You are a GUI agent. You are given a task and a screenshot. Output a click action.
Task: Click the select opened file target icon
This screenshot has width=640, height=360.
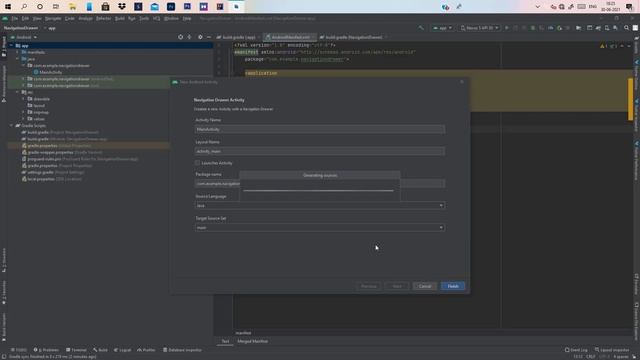(x=180, y=37)
